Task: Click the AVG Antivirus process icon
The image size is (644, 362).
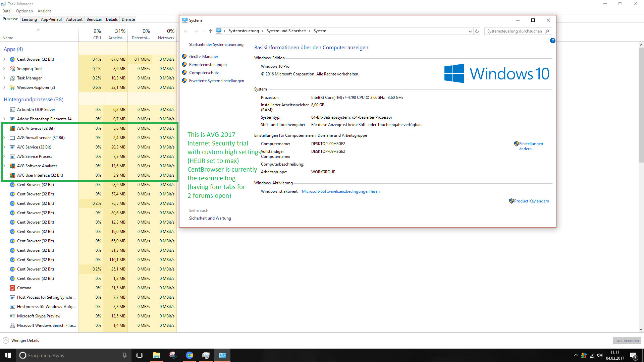Action: (x=12, y=128)
